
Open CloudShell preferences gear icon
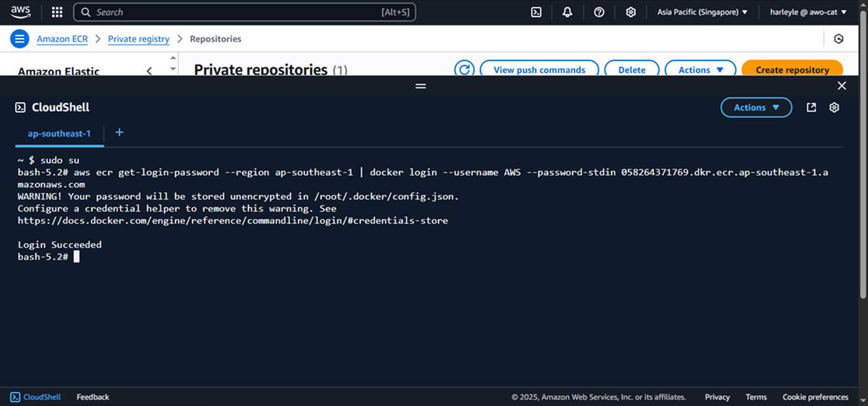coord(834,107)
